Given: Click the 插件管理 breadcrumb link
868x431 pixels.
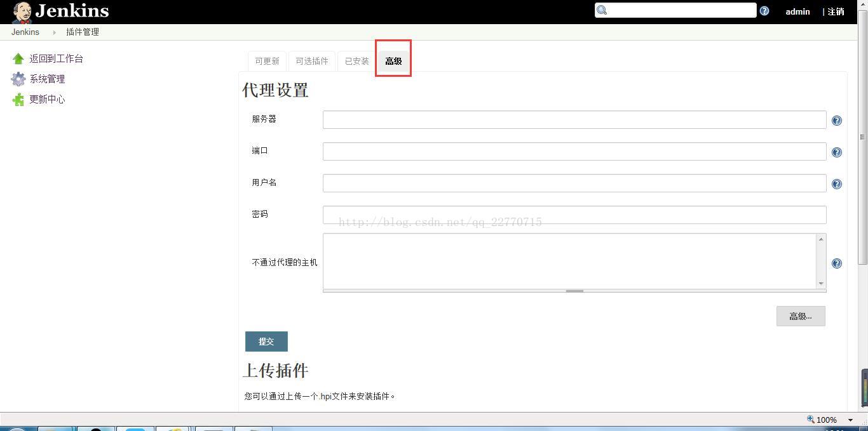Looking at the screenshot, I should pos(83,32).
